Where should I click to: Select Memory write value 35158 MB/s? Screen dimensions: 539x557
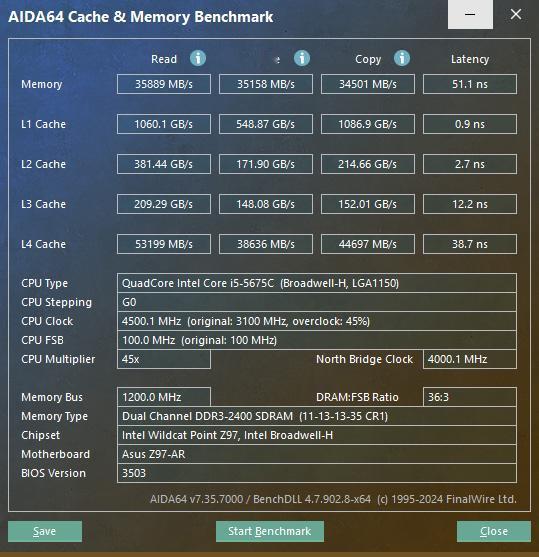(x=266, y=84)
